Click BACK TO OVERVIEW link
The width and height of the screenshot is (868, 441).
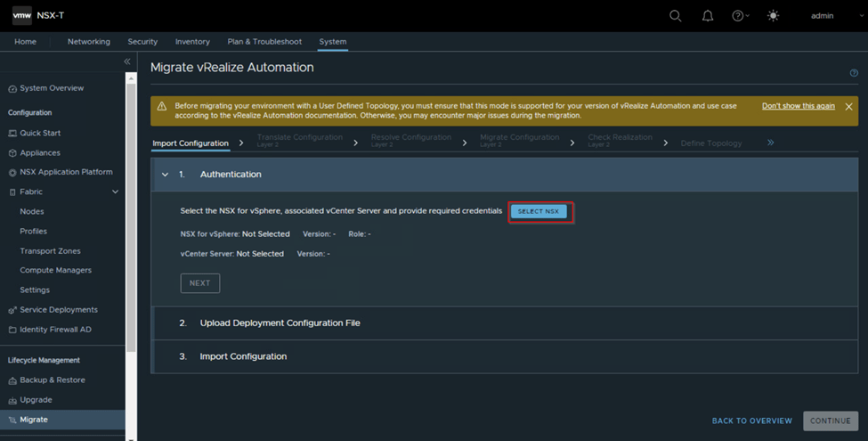pos(751,421)
